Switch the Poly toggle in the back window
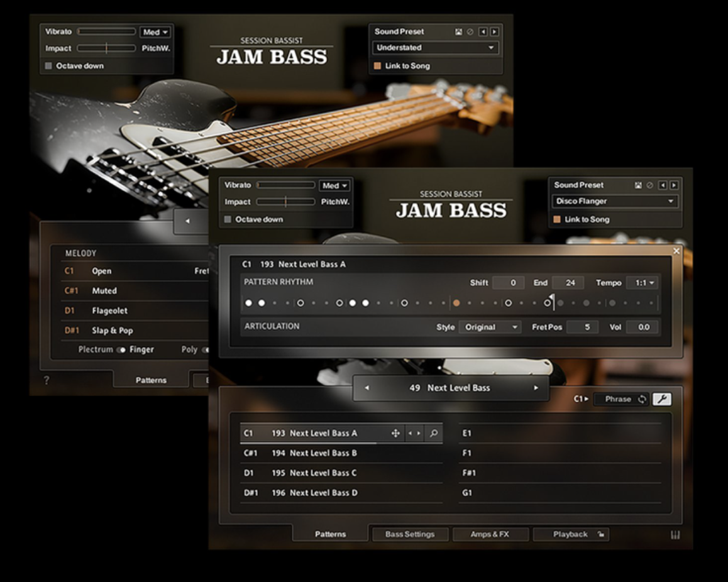Viewport: 728px width, 582px height. pos(205,350)
